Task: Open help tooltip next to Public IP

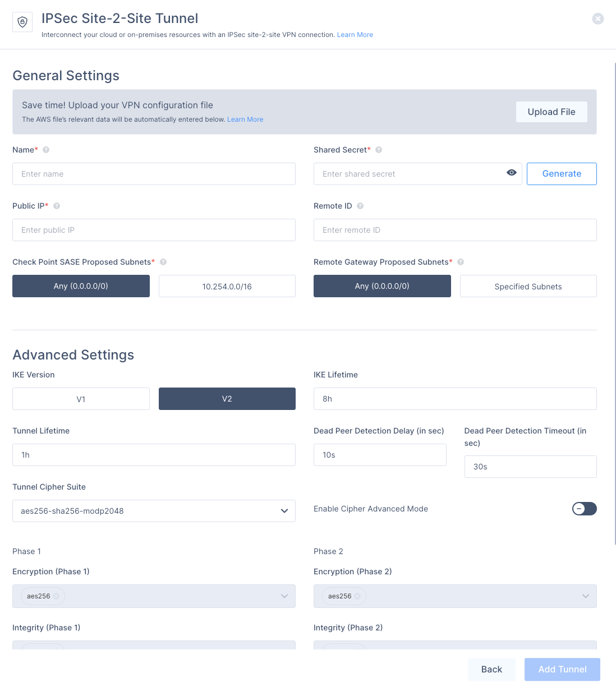Action: click(57, 206)
